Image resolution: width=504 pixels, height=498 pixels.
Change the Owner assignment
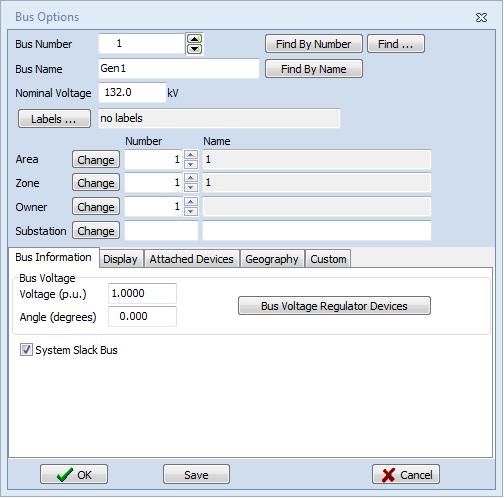pyautogui.click(x=96, y=207)
